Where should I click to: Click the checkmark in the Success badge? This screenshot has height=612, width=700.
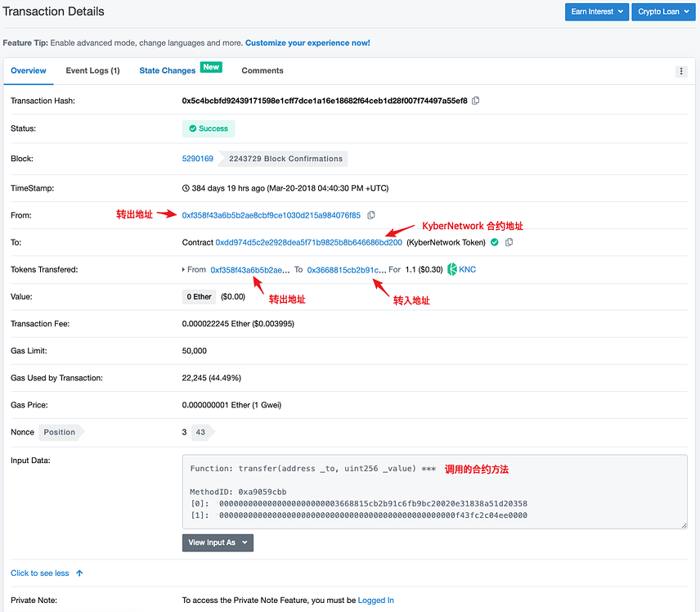pos(191,128)
